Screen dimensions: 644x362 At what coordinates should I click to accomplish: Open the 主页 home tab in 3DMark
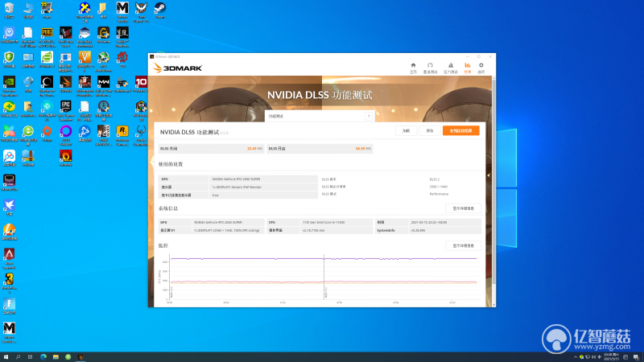413,68
